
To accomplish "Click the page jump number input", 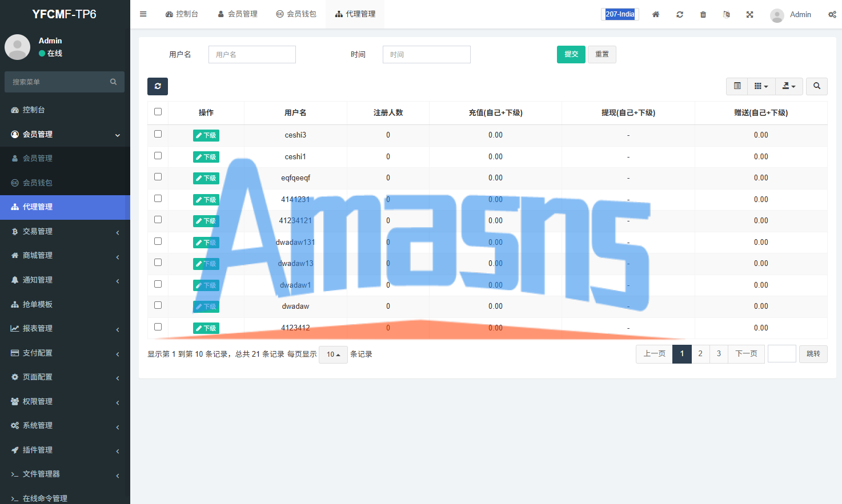I will point(782,354).
